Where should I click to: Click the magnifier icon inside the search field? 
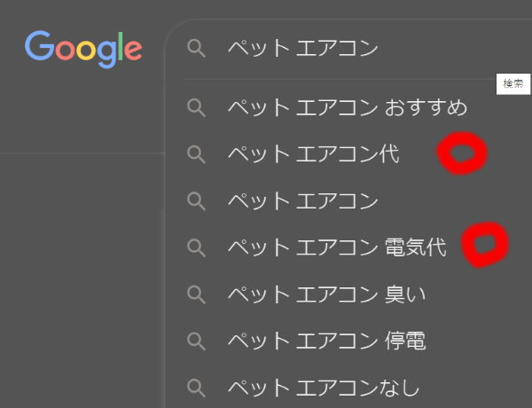tap(196, 49)
